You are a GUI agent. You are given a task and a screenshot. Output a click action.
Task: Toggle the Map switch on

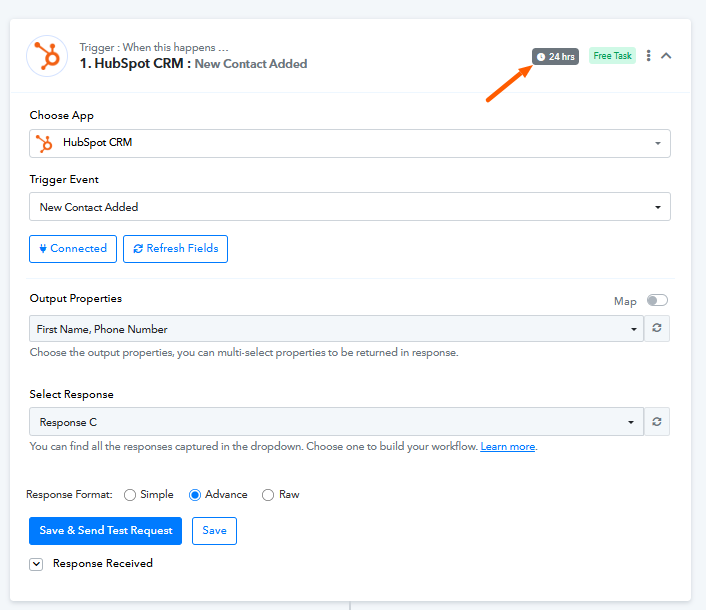657,300
